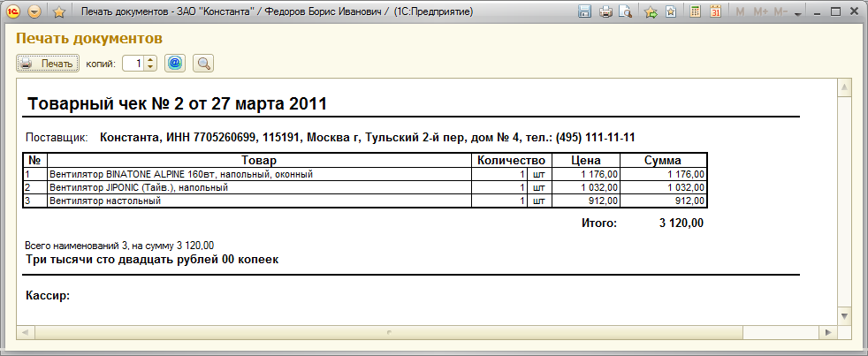
Task: Click the M memory button
Action: pos(740,11)
